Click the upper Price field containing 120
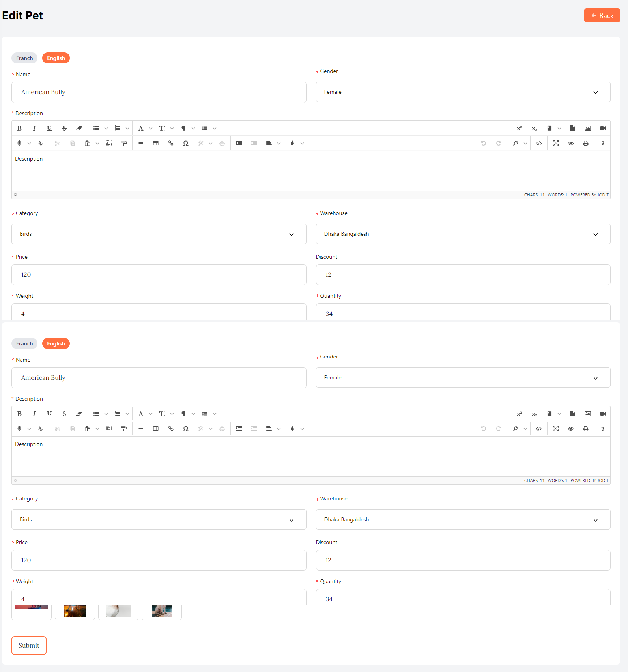This screenshot has width=628, height=672. pos(159,274)
